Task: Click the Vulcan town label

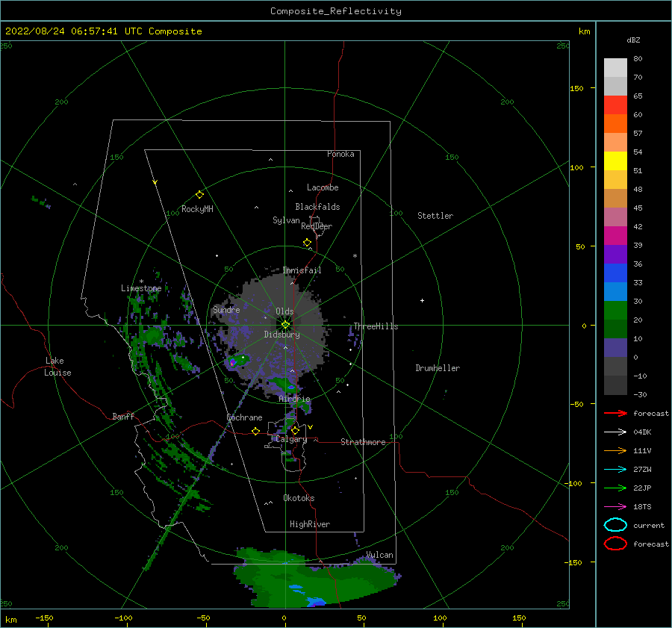Action: point(379,555)
